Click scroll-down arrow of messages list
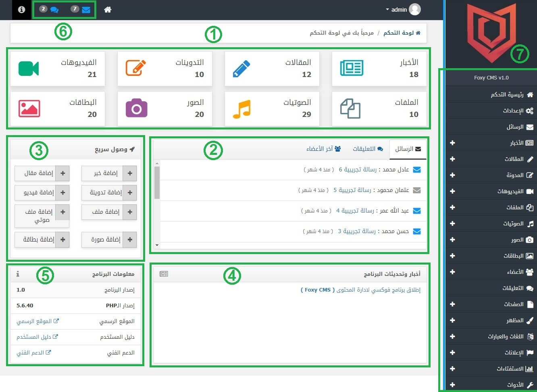This screenshot has width=537, height=392. coord(157,245)
